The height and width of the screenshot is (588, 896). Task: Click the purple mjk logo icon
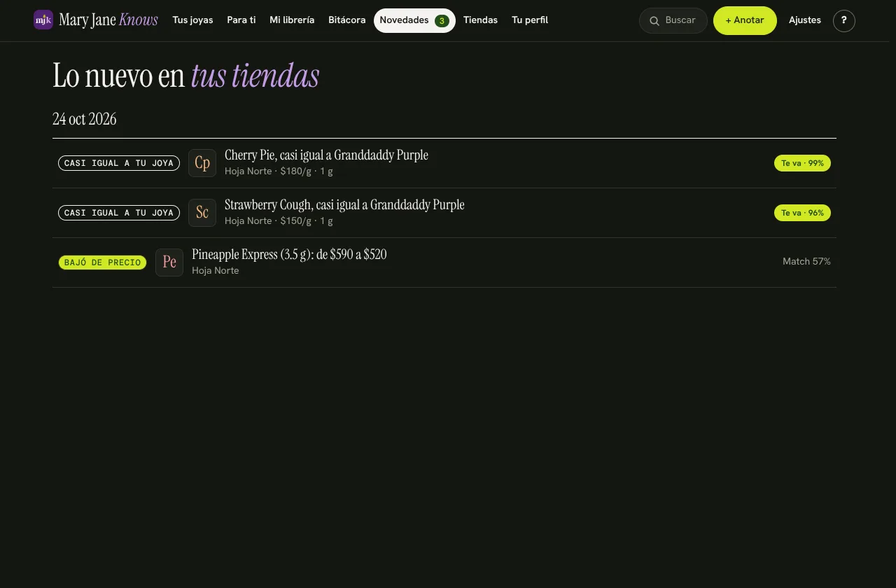click(x=43, y=20)
